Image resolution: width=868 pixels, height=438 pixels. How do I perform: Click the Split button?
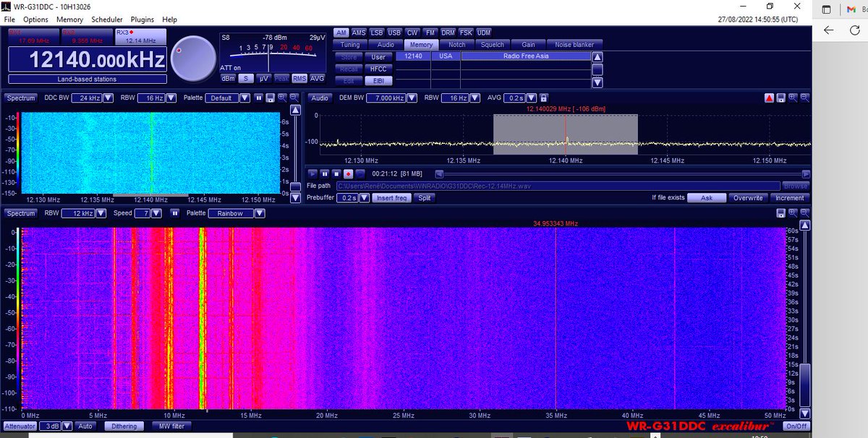pyautogui.click(x=424, y=197)
